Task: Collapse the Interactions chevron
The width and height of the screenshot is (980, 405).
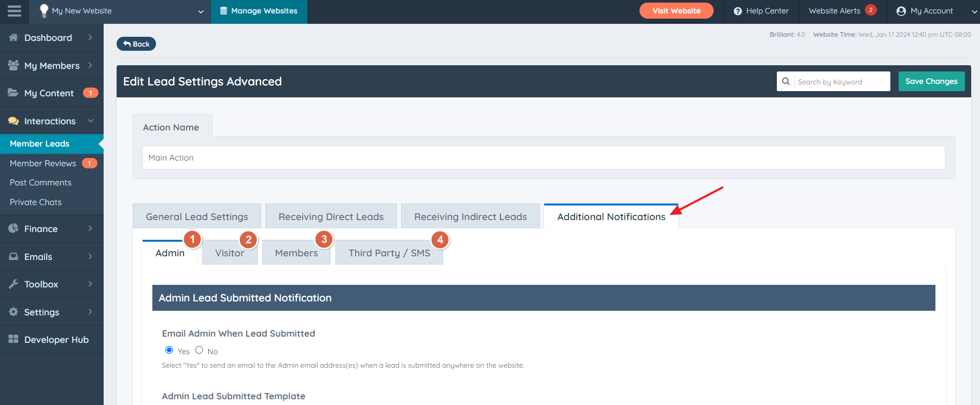Action: [x=91, y=121]
